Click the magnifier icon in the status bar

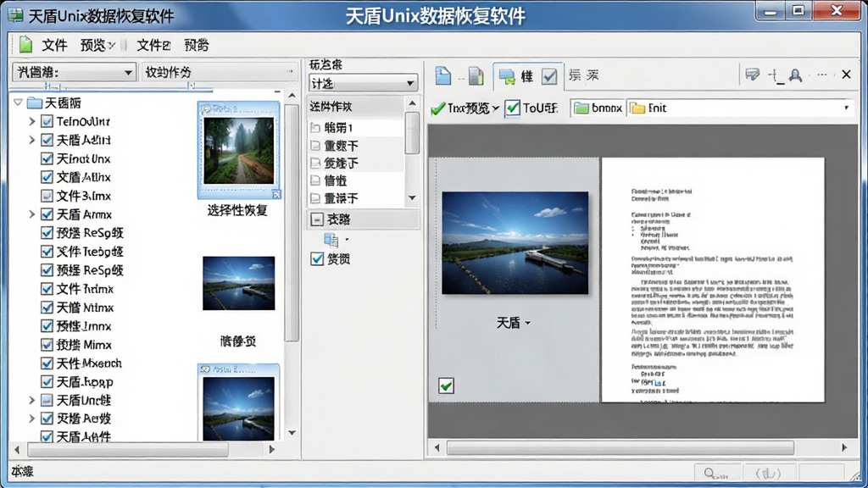pyautogui.click(x=709, y=473)
